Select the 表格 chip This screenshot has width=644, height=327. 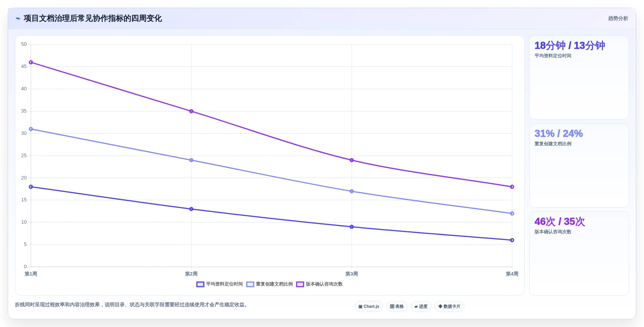[x=397, y=307]
